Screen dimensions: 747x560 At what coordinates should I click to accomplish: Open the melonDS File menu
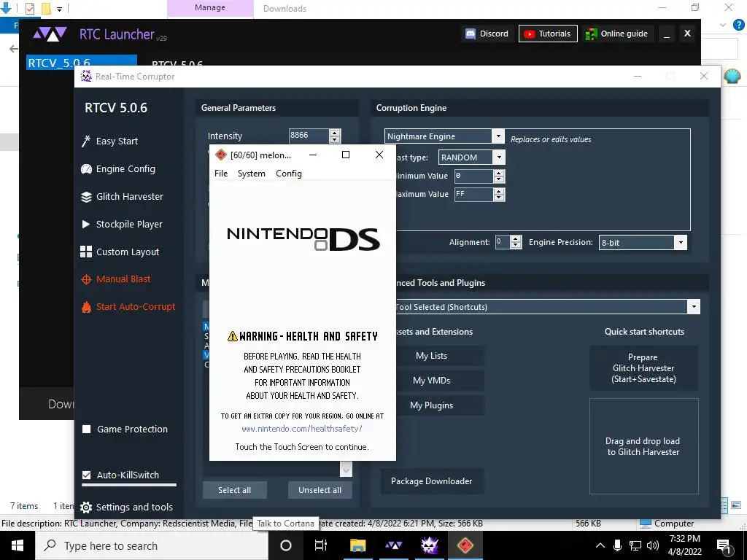point(221,174)
